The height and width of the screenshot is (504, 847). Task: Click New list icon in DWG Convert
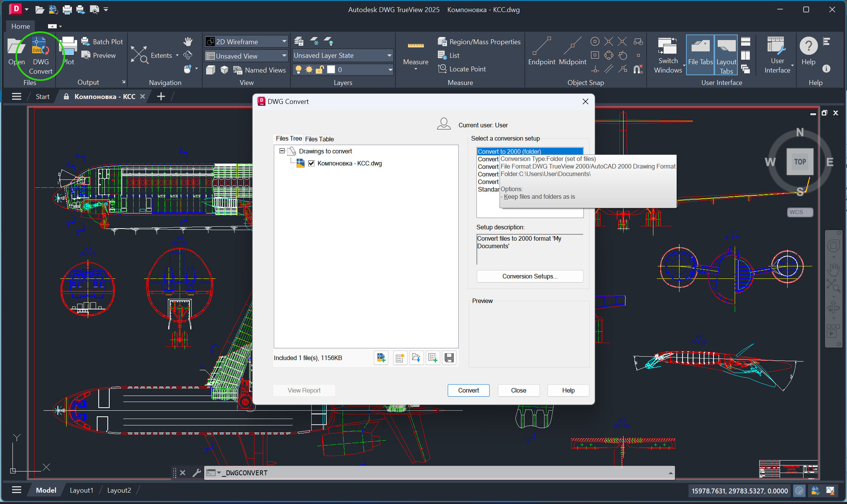(x=400, y=358)
